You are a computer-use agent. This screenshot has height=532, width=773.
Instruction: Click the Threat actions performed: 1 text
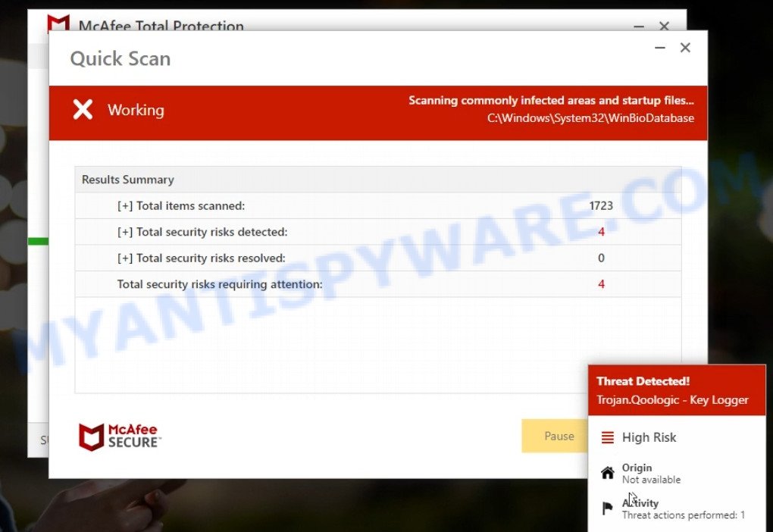pos(684,515)
